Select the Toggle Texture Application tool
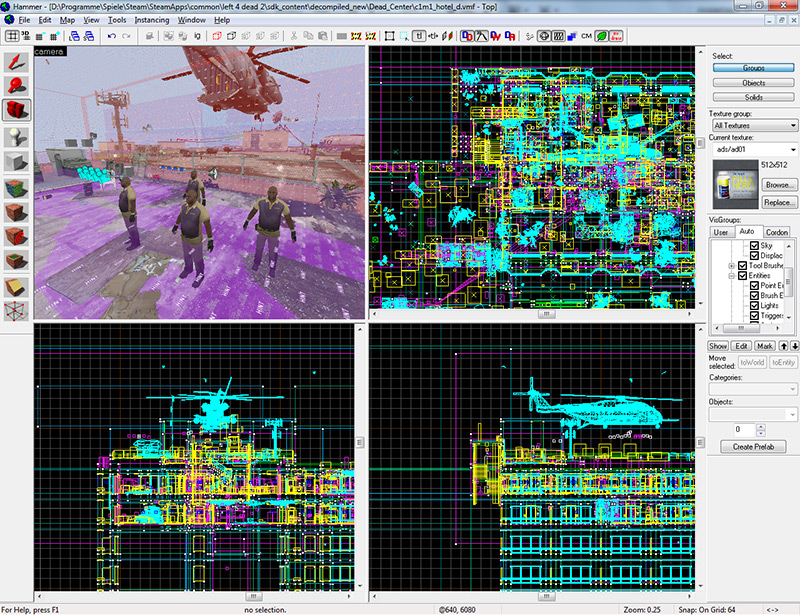This screenshot has width=800, height=615. (16, 188)
